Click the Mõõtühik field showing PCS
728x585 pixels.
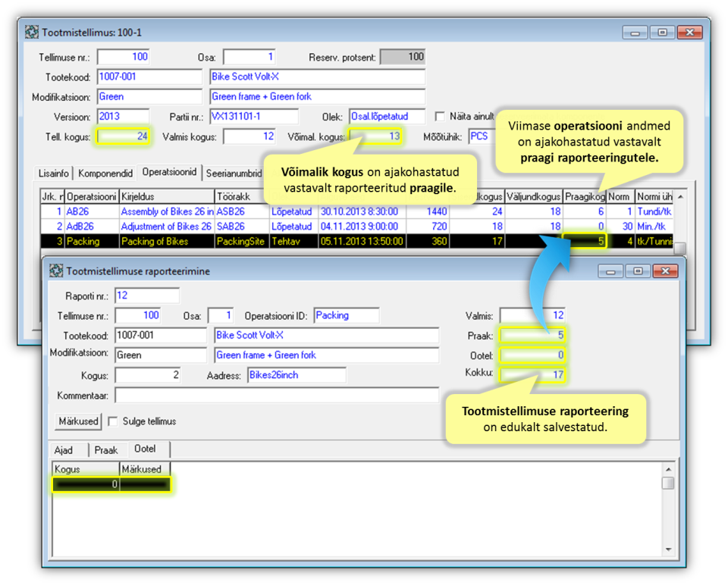482,136
